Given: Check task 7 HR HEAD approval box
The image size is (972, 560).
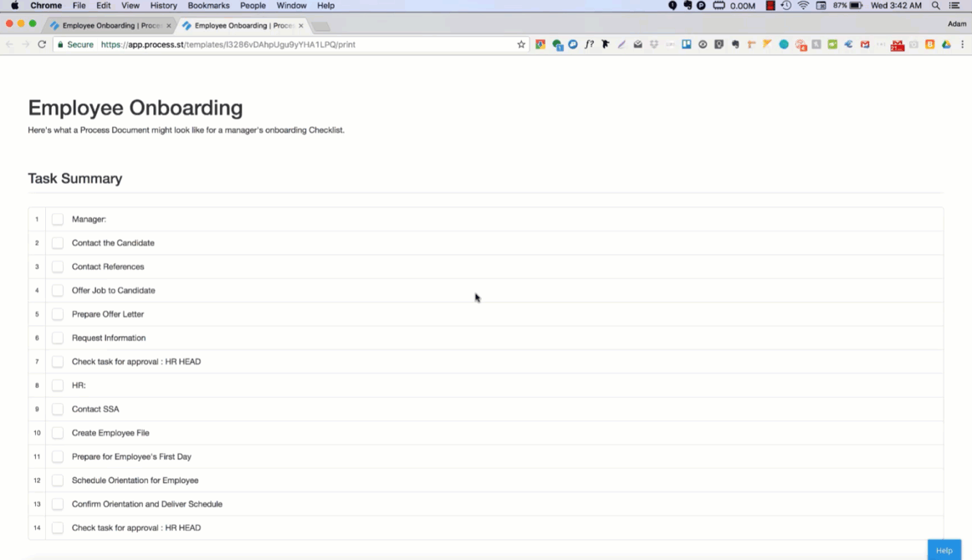Looking at the screenshot, I should point(58,362).
